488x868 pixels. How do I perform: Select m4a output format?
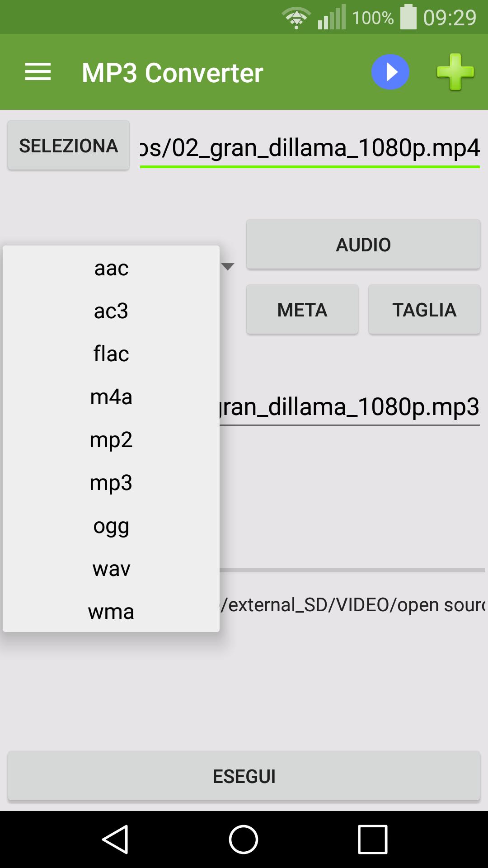pyautogui.click(x=111, y=396)
